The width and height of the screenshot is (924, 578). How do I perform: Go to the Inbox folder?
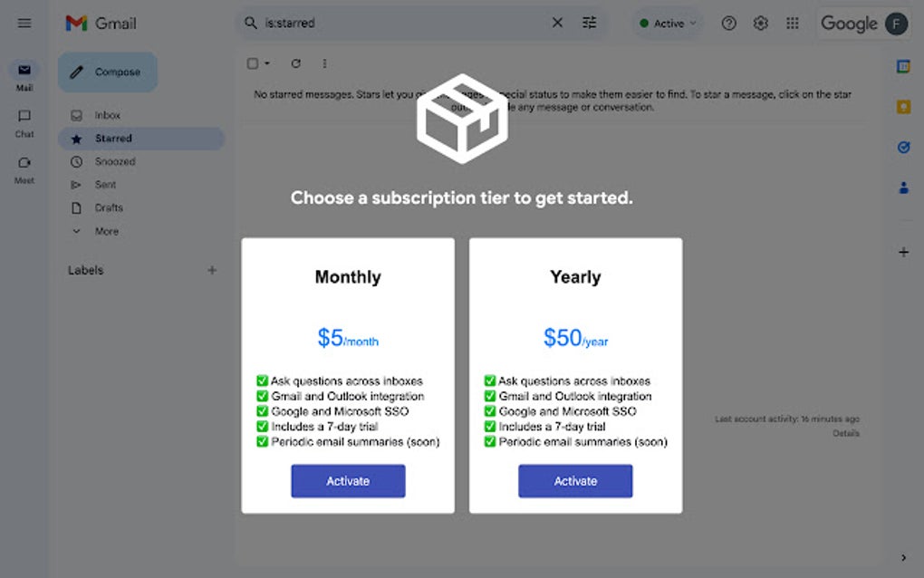[107, 115]
